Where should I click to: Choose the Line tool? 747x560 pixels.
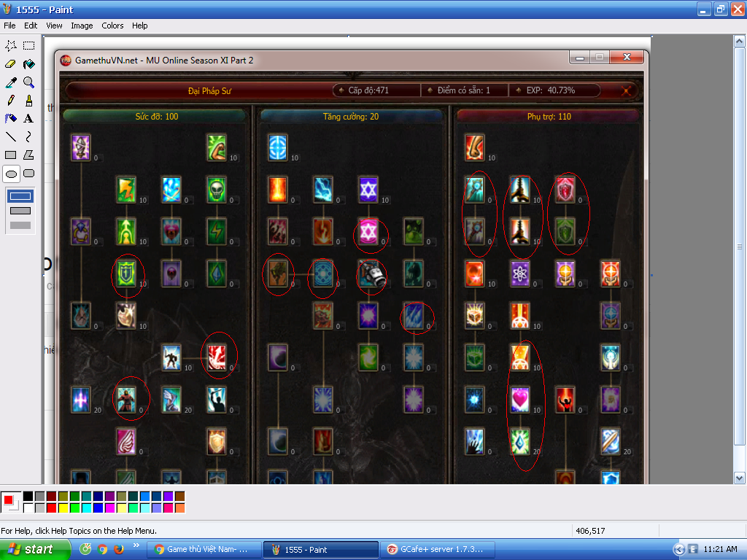pos(11,136)
